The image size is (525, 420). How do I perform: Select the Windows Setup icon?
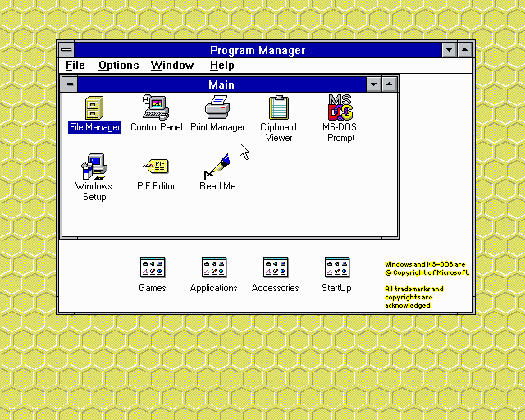point(94,167)
